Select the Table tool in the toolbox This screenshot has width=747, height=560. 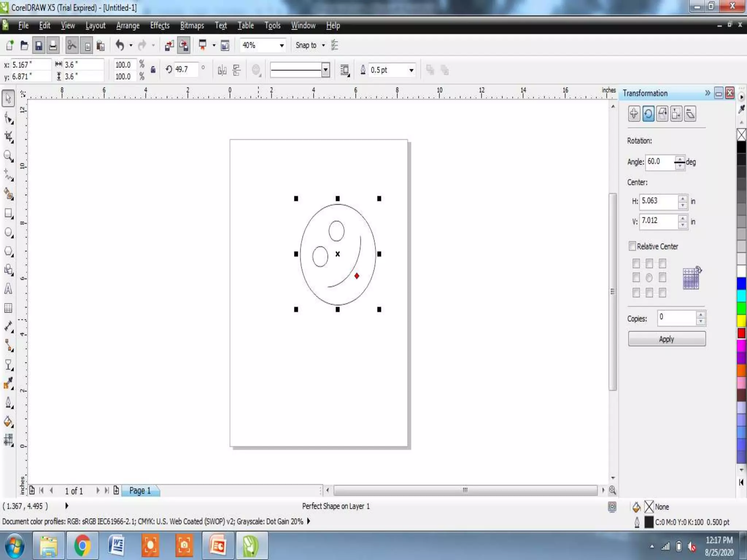(8, 308)
